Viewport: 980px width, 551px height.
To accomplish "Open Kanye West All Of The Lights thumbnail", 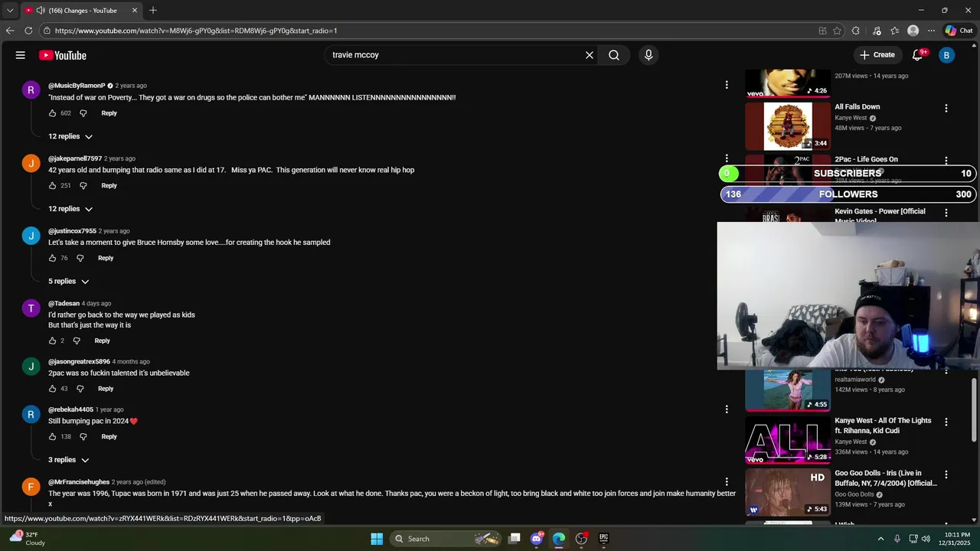I will [788, 440].
